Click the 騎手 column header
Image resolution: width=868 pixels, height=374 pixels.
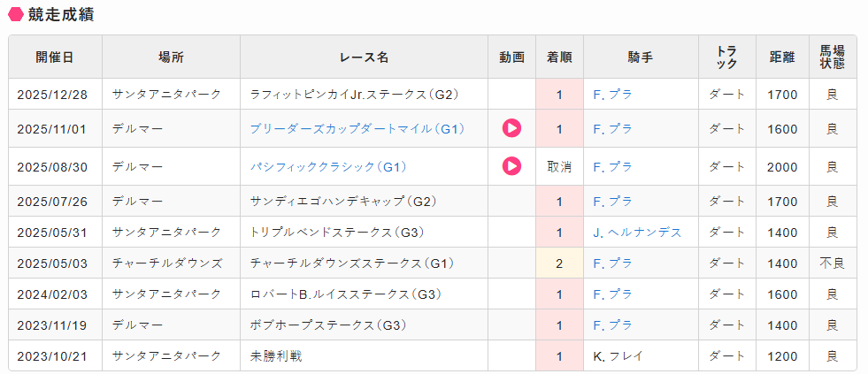click(641, 57)
